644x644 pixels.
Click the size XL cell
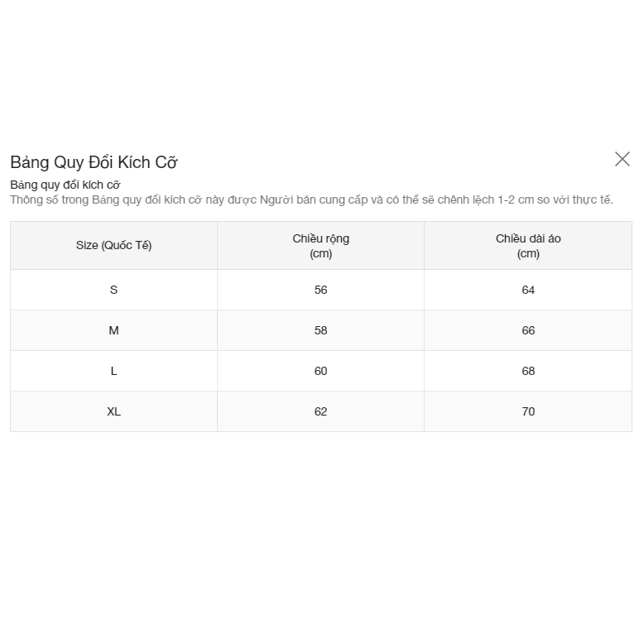113,411
